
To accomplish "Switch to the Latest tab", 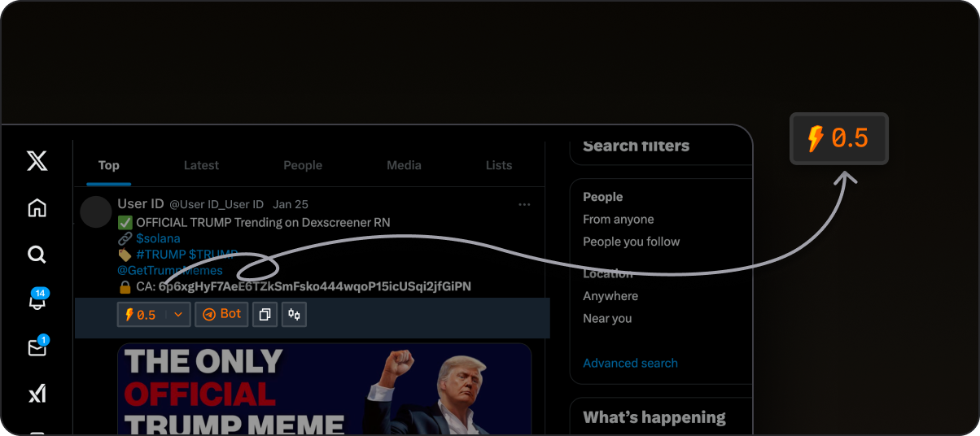I will 201,165.
